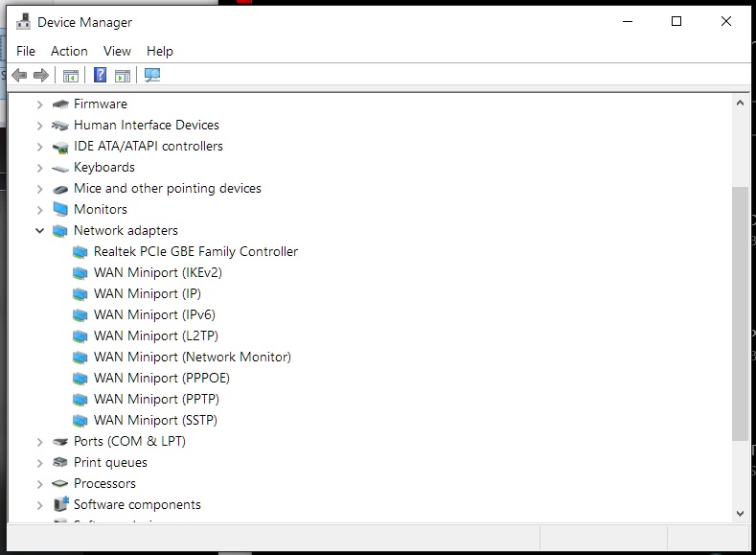
Task: Select WAN Miniport (IPv6) label
Action: [154, 314]
